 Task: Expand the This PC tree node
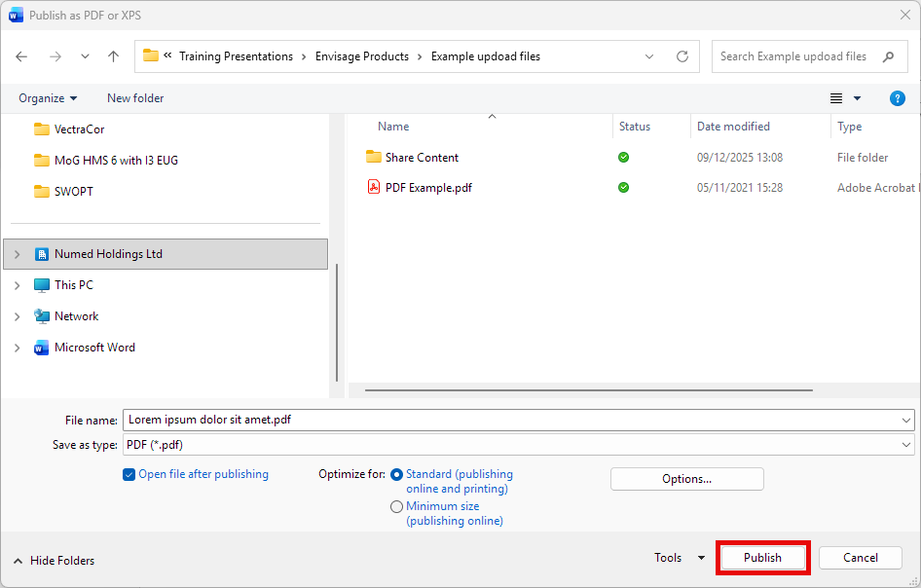[x=18, y=285]
